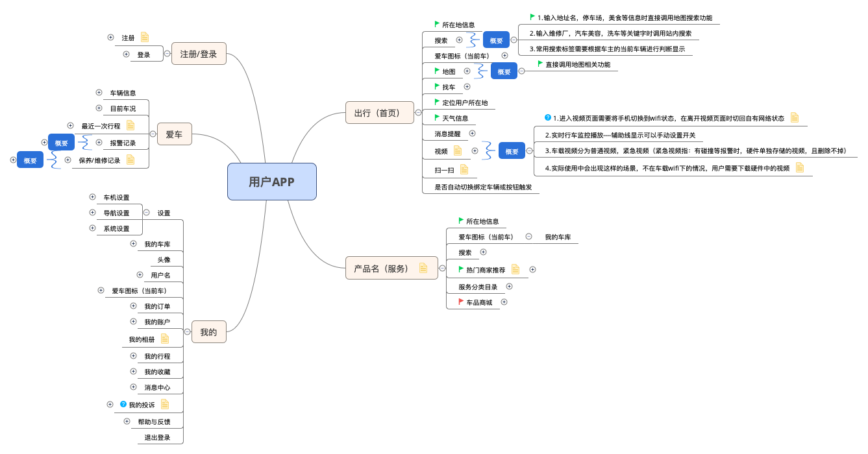Expand the 目前车况 node
868x454 pixels.
click(x=99, y=108)
